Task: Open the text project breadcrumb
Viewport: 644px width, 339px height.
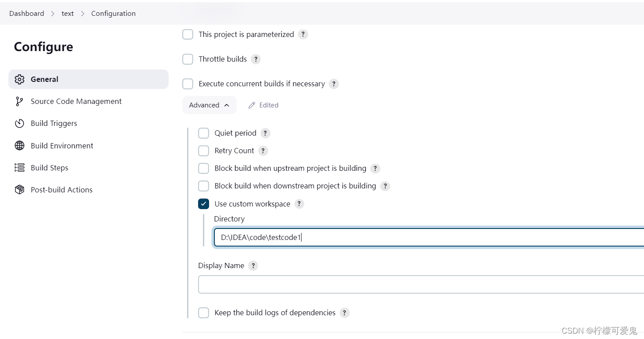Action: (x=68, y=14)
